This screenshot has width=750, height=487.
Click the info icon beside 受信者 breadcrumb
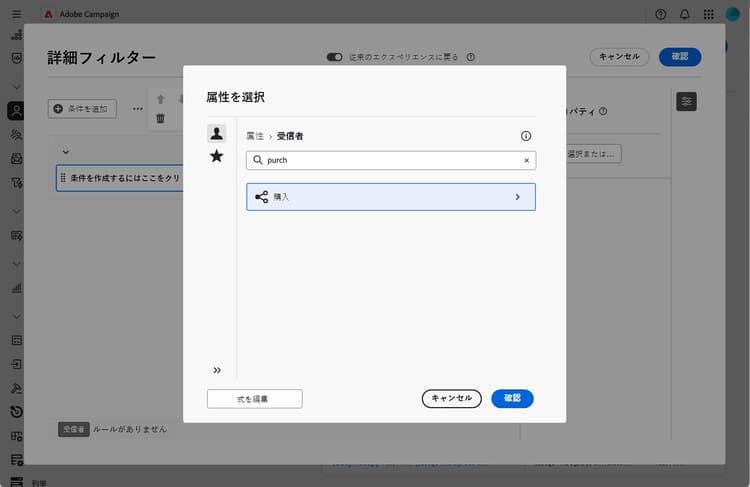tap(526, 136)
